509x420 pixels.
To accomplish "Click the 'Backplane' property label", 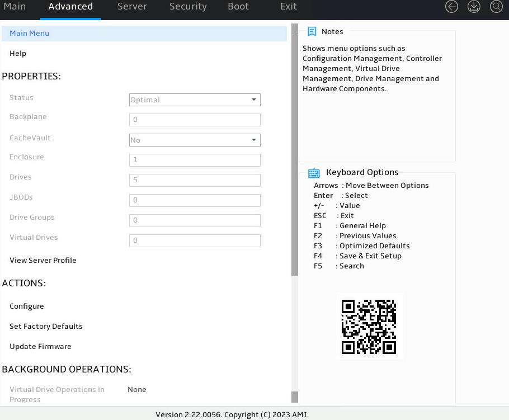I will point(28,117).
